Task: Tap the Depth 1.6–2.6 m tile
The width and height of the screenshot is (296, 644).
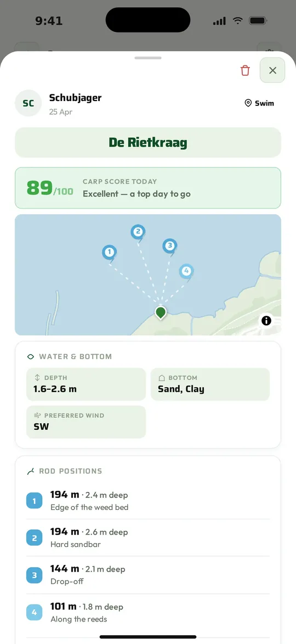Action: (86, 384)
